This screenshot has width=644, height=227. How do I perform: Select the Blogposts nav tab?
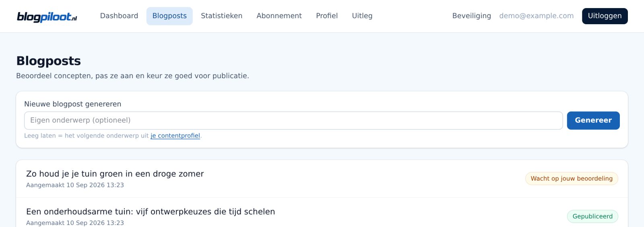point(169,16)
